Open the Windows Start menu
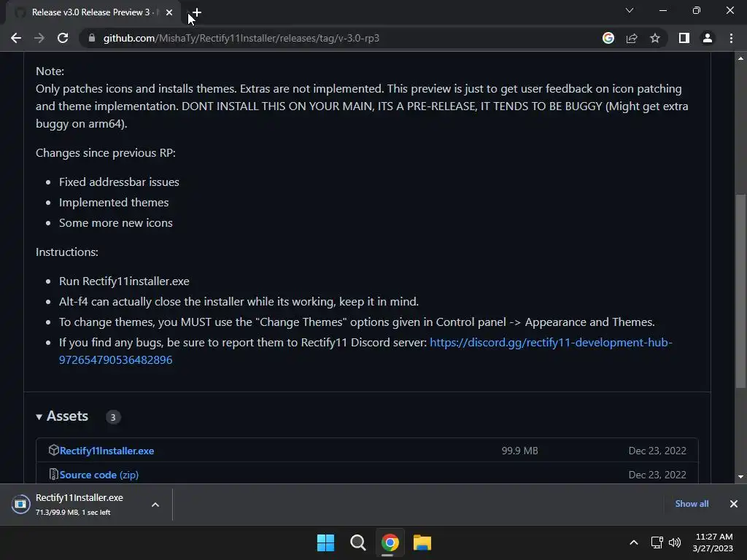747x560 pixels. click(x=326, y=542)
